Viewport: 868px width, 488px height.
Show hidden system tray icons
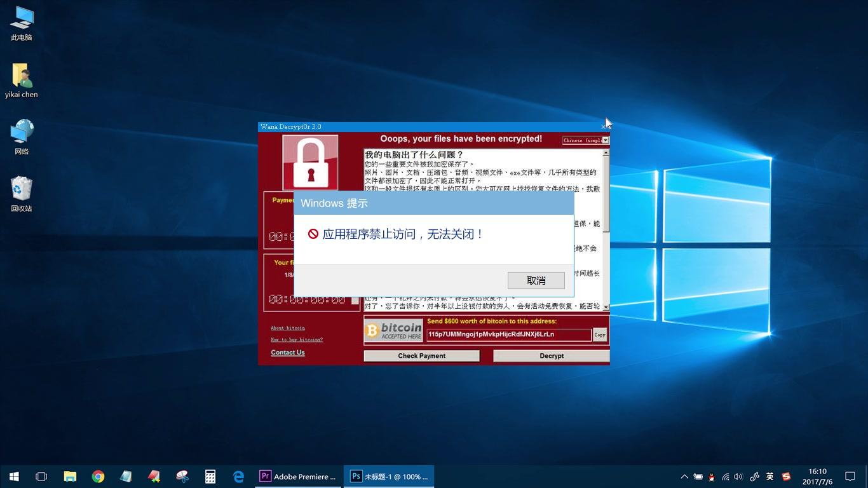point(684,477)
